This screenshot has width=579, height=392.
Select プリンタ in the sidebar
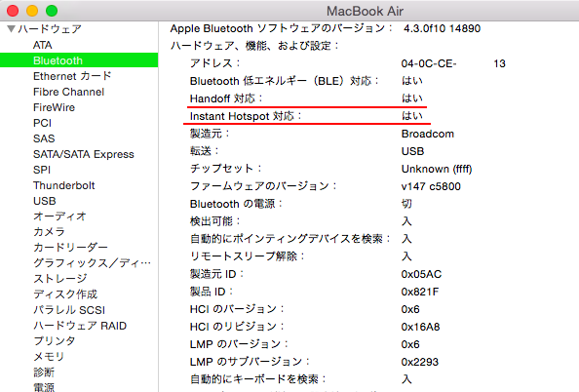click(x=55, y=341)
